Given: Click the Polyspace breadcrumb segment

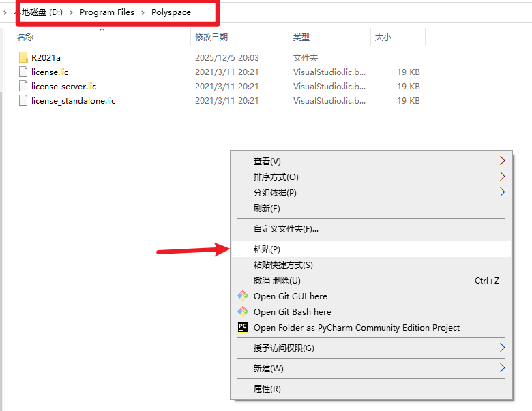Looking at the screenshot, I should coord(171,12).
